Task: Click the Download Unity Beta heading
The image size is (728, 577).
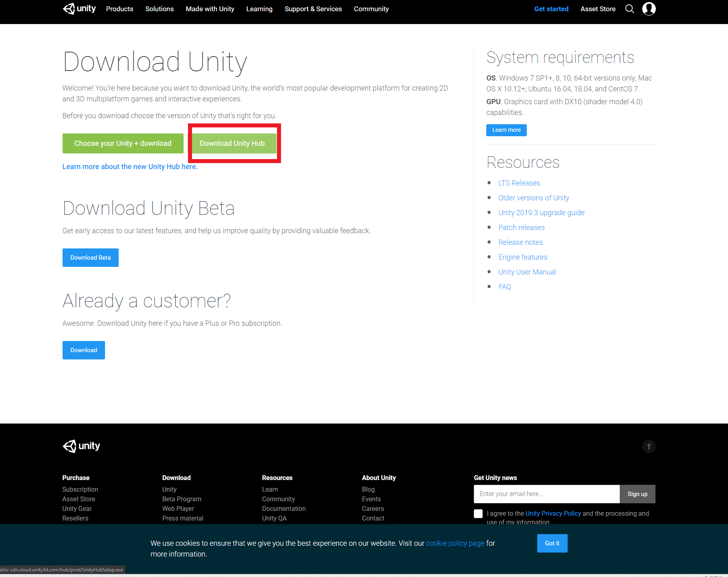Action: (x=148, y=209)
